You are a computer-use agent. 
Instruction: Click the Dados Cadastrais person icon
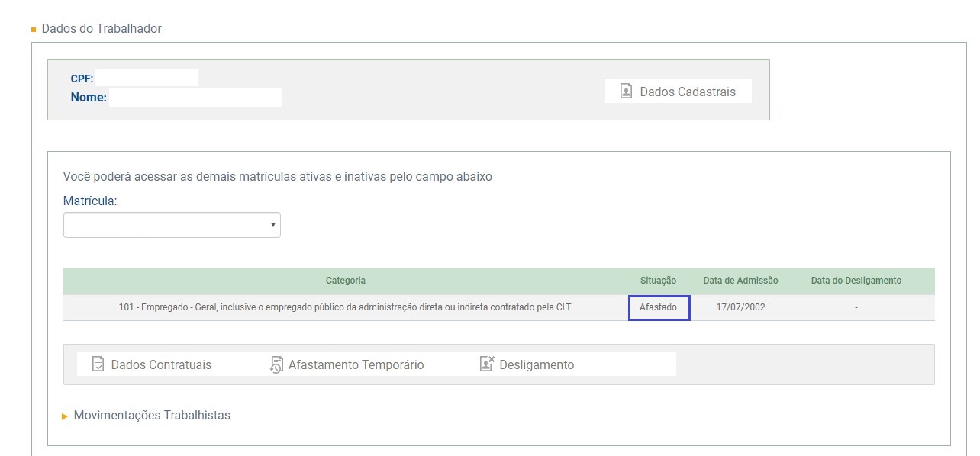(x=626, y=92)
